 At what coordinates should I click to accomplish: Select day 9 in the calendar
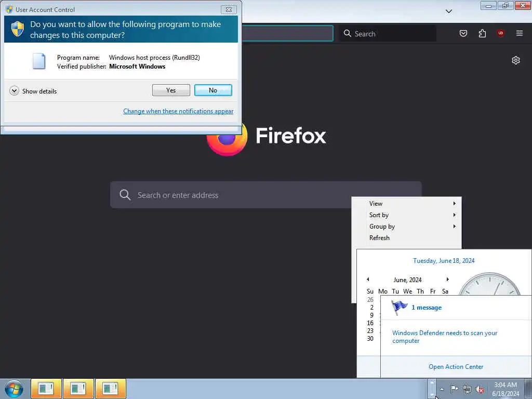click(371, 315)
